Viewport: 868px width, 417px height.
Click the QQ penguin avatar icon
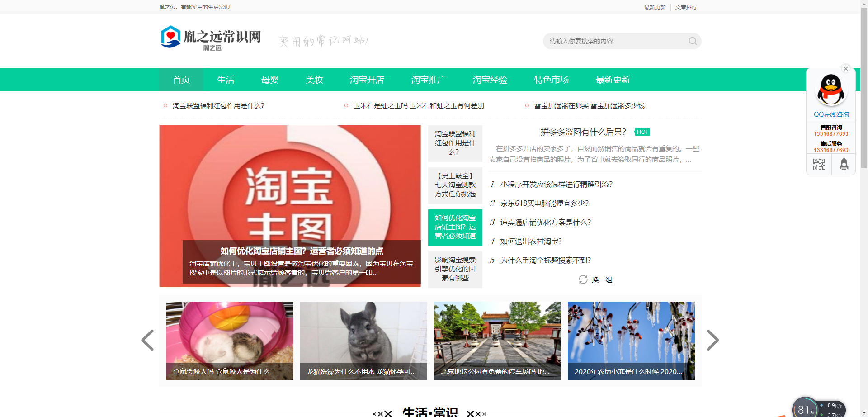point(831,90)
